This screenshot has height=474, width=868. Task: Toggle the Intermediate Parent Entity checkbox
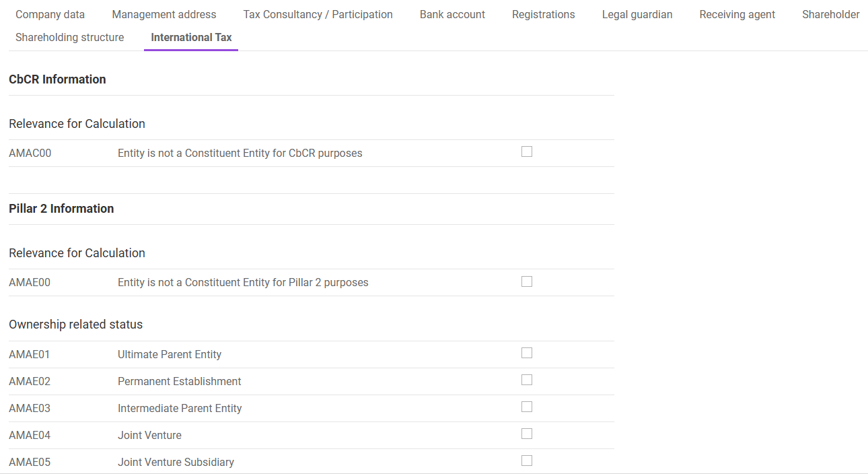coord(527,407)
